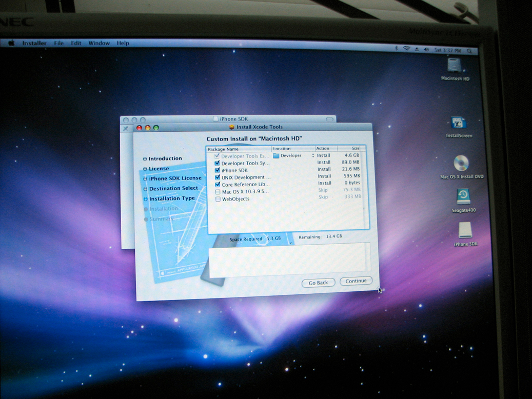The image size is (532, 399).
Task: Click the Action column header
Action: [326, 148]
